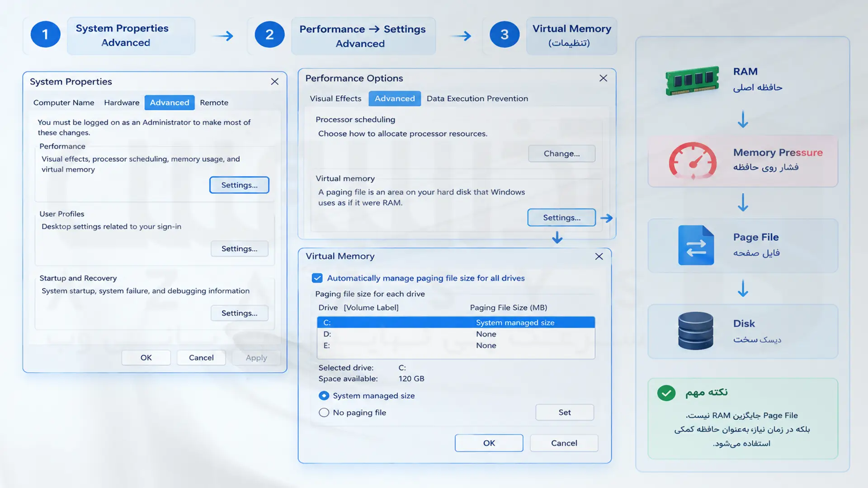This screenshot has height=488, width=868.
Task: Click the Memory Pressure card label
Action: click(778, 153)
